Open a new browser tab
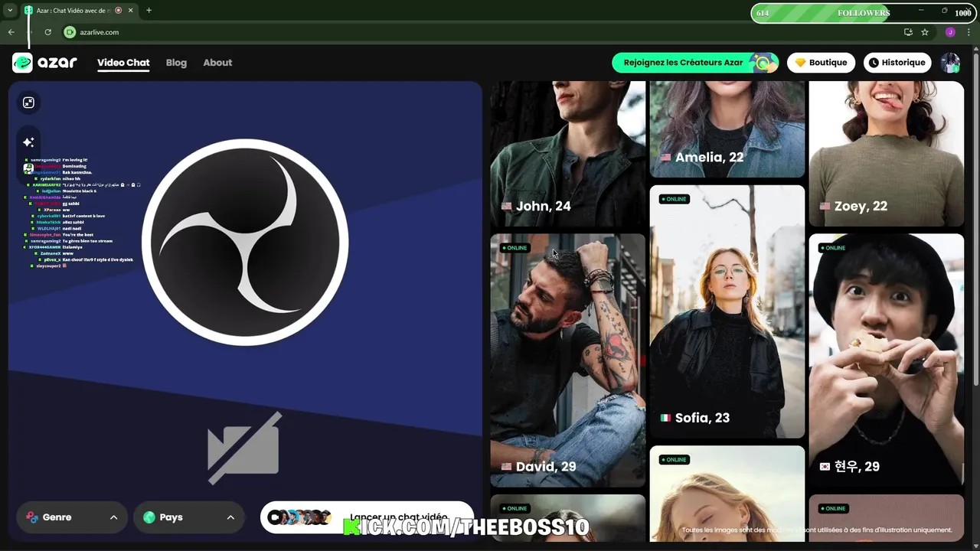 coord(149,11)
